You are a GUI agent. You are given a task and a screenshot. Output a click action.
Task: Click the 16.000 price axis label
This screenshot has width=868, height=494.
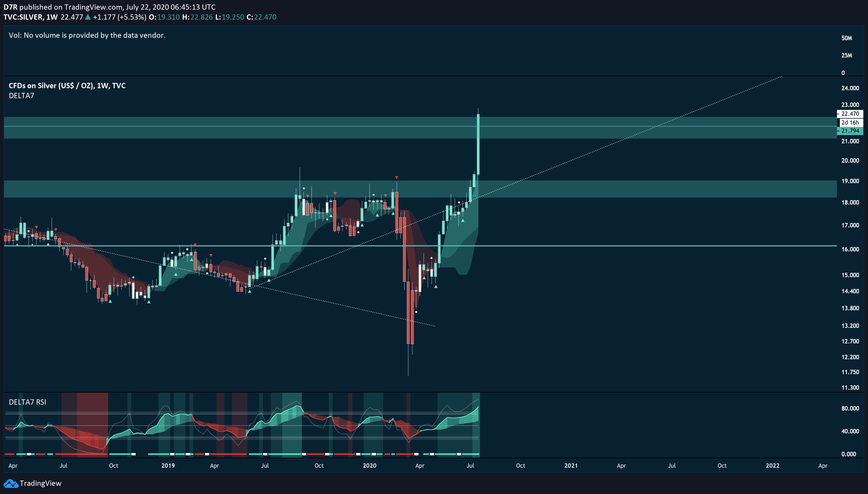pos(850,249)
